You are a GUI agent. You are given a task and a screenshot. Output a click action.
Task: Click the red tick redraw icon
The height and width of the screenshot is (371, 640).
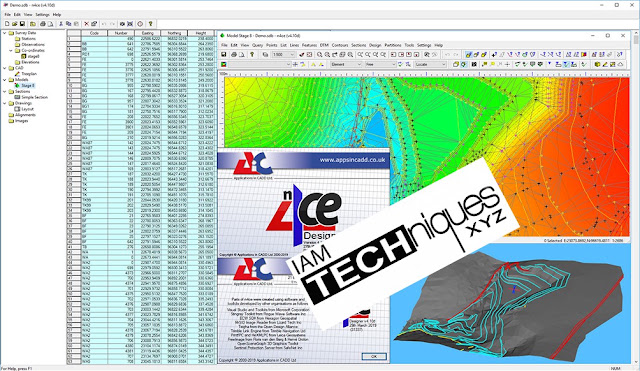pyautogui.click(x=302, y=54)
